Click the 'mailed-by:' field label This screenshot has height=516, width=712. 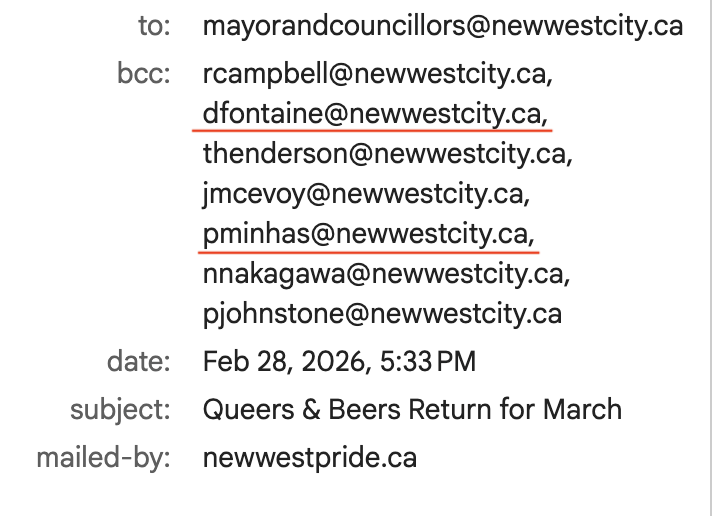pos(104,458)
